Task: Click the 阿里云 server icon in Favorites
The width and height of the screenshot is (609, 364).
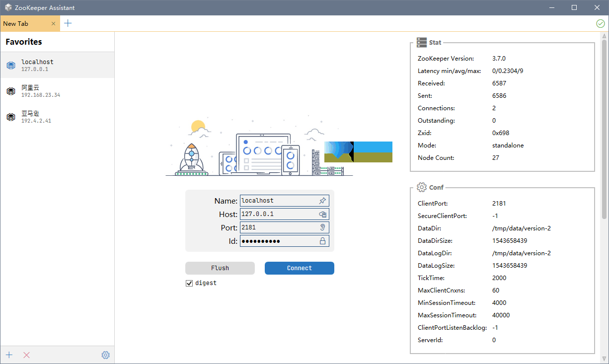Action: tap(11, 91)
